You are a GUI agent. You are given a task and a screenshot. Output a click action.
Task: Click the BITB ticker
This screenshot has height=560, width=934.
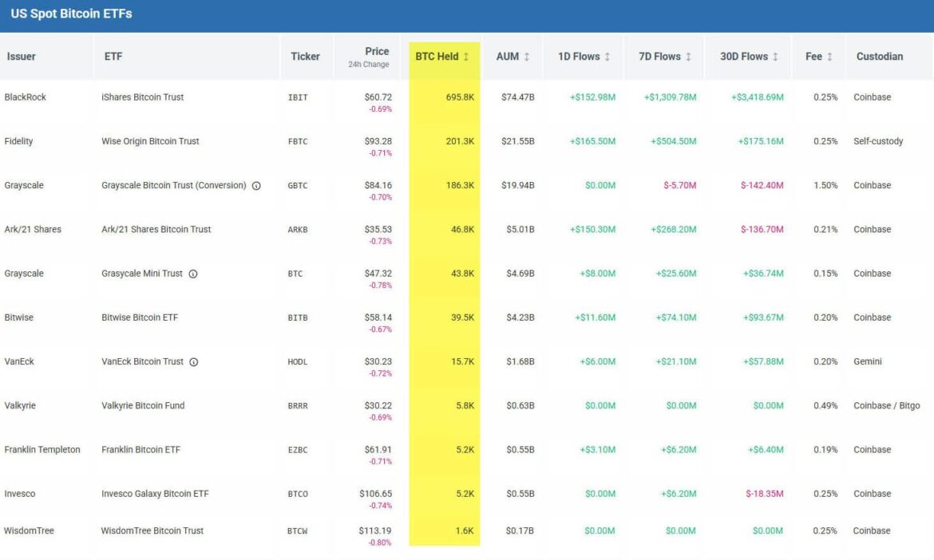click(x=298, y=317)
